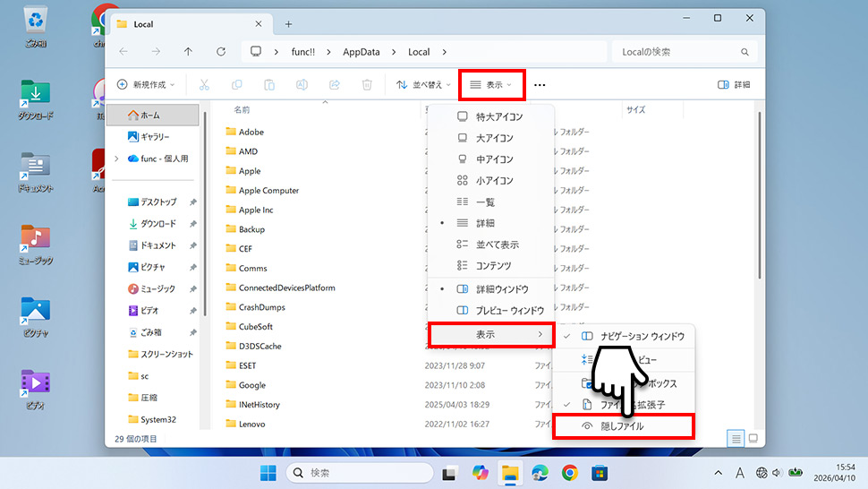Click the search magnifier icon in Explorer
The height and width of the screenshot is (489, 868).
coord(745,52)
